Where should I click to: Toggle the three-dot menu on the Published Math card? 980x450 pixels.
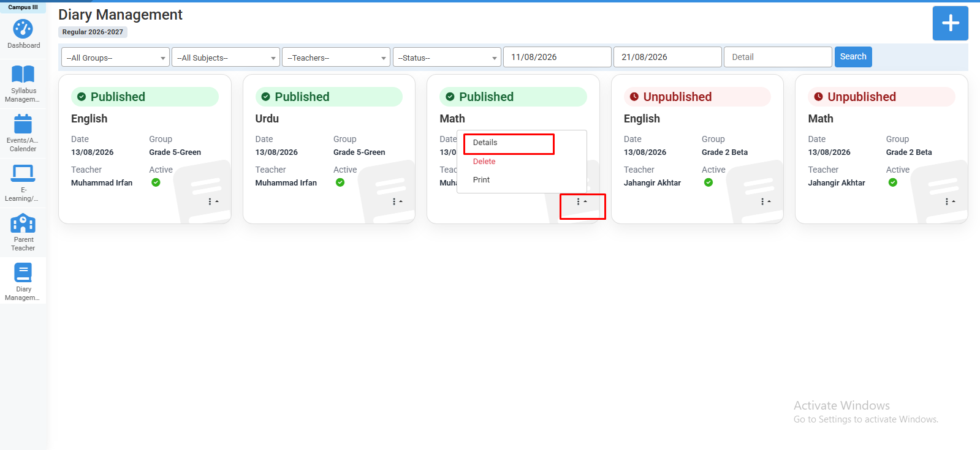[x=582, y=201]
